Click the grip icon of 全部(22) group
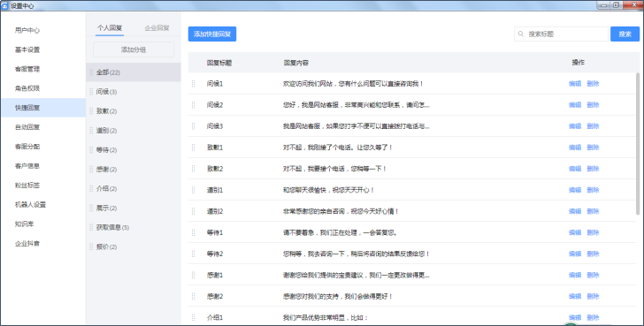This screenshot has height=326, width=644. [91, 72]
